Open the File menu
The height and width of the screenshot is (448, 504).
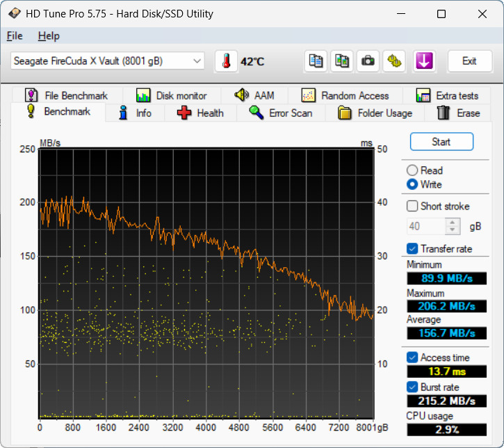[15, 35]
